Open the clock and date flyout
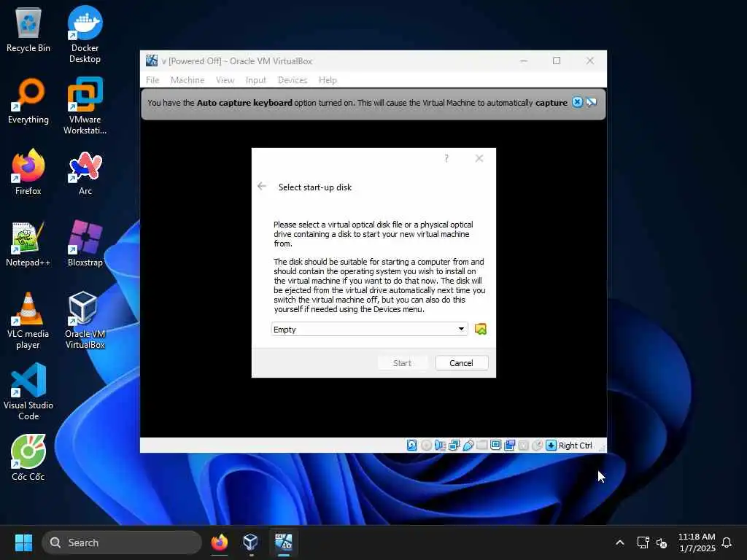The width and height of the screenshot is (747, 560). pyautogui.click(x=697, y=542)
